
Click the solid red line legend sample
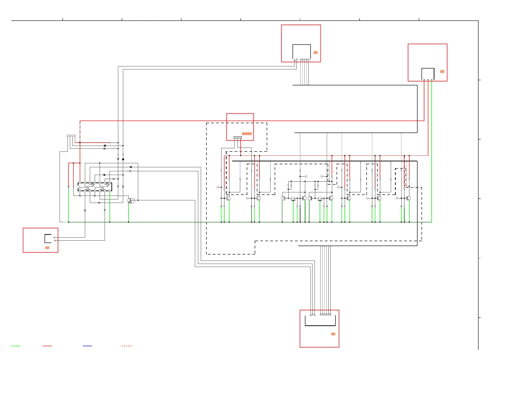[47, 346]
